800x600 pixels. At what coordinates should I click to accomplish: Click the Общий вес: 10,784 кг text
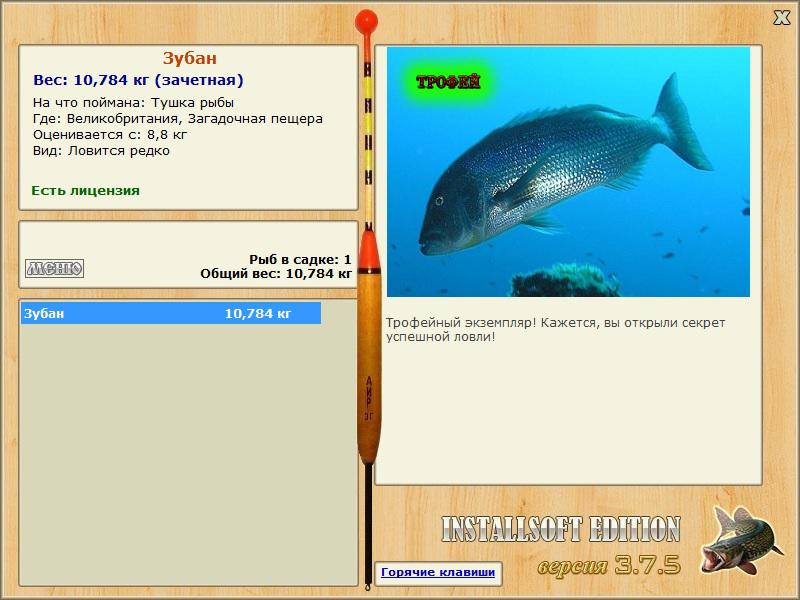pyautogui.click(x=276, y=274)
